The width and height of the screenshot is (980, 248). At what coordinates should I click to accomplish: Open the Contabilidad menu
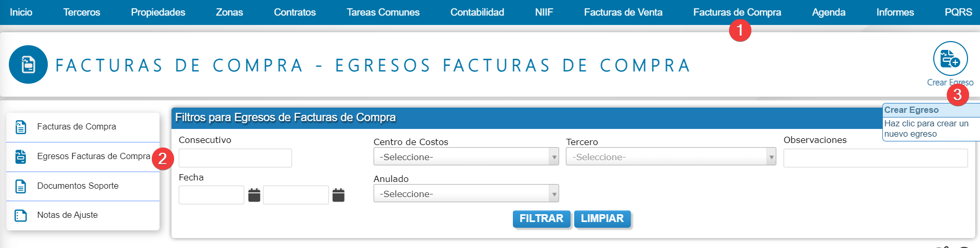point(477,12)
